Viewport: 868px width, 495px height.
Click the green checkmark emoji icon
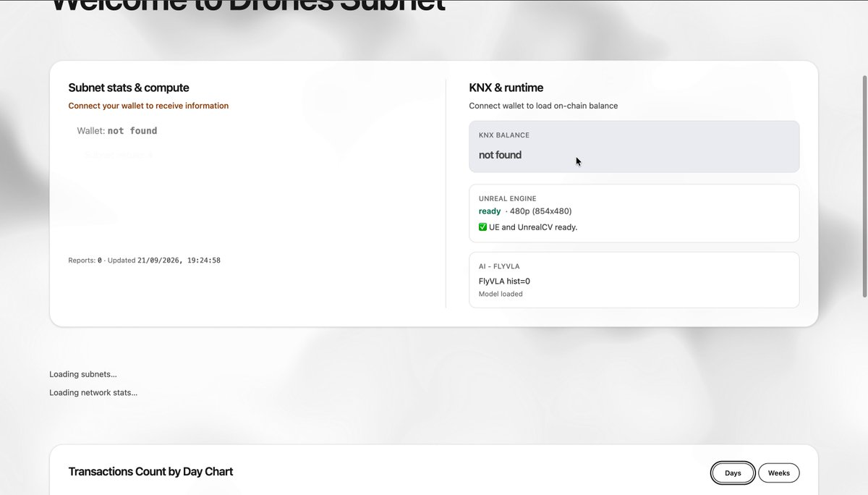[x=483, y=227]
